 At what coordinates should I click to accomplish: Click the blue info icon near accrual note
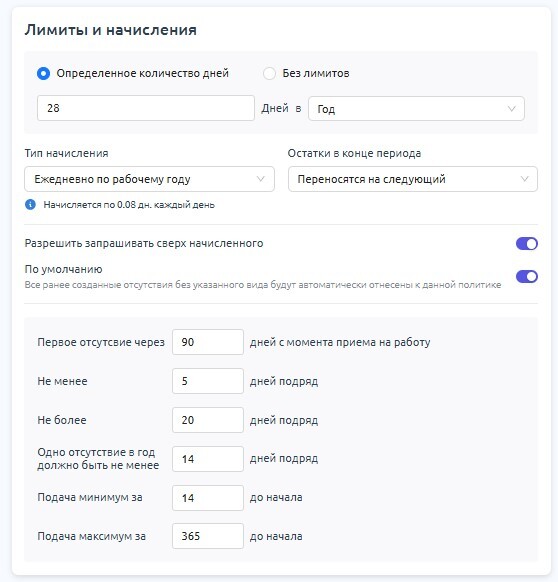click(x=30, y=205)
